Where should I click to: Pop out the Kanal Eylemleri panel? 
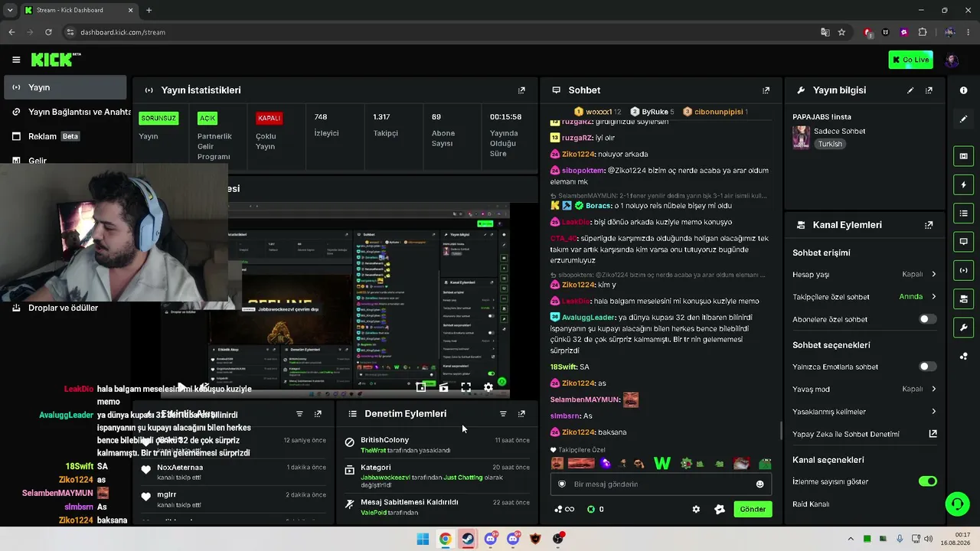coord(929,225)
